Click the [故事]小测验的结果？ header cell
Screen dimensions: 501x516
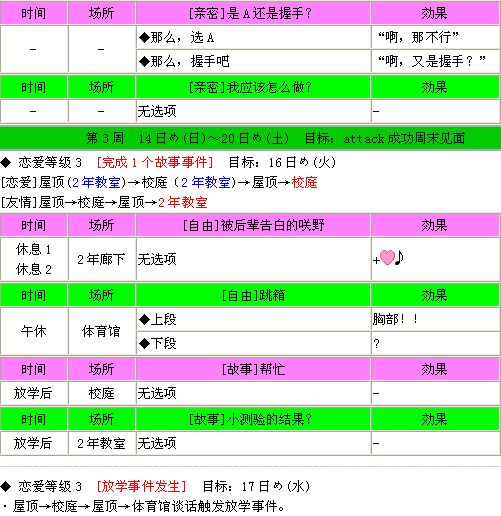tap(253, 419)
